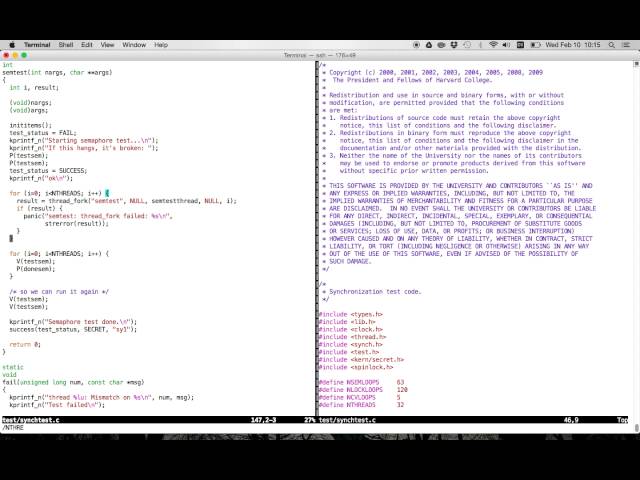Open Spotlight search magnifier
Image resolution: width=640 pixels, height=480 pixels.
pyautogui.click(x=611, y=45)
